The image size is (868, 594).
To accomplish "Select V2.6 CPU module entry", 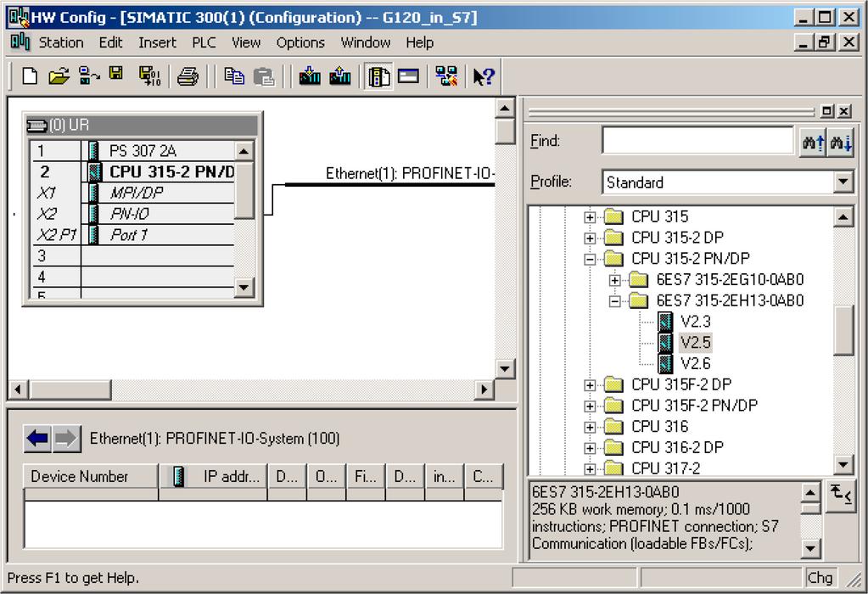I will [x=695, y=364].
